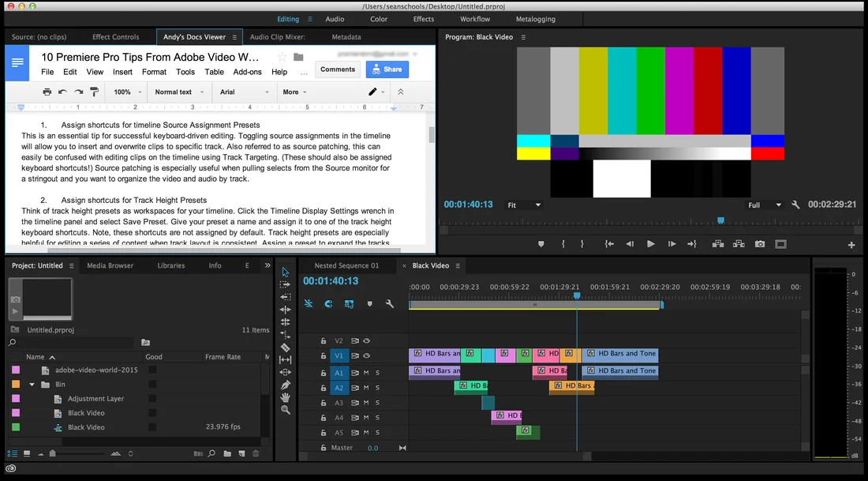868x481 pixels.
Task: Open Program monitor settings wrench
Action: click(795, 205)
